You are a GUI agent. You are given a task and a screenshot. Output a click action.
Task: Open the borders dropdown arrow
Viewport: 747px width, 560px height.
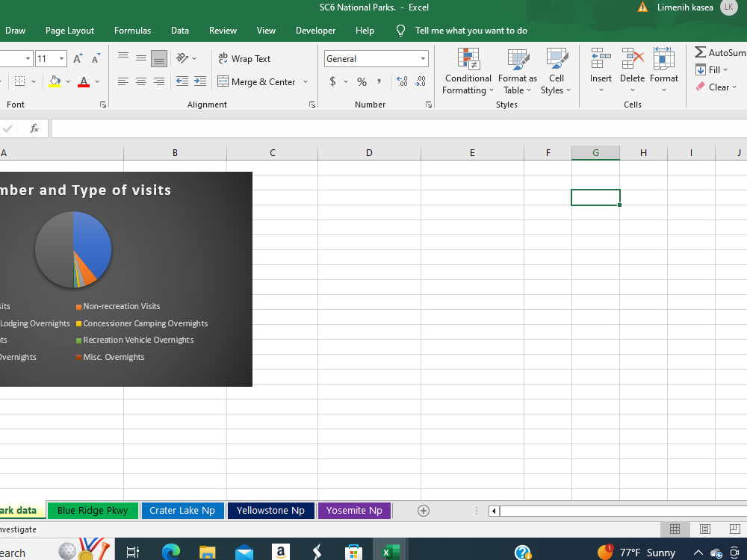[34, 82]
